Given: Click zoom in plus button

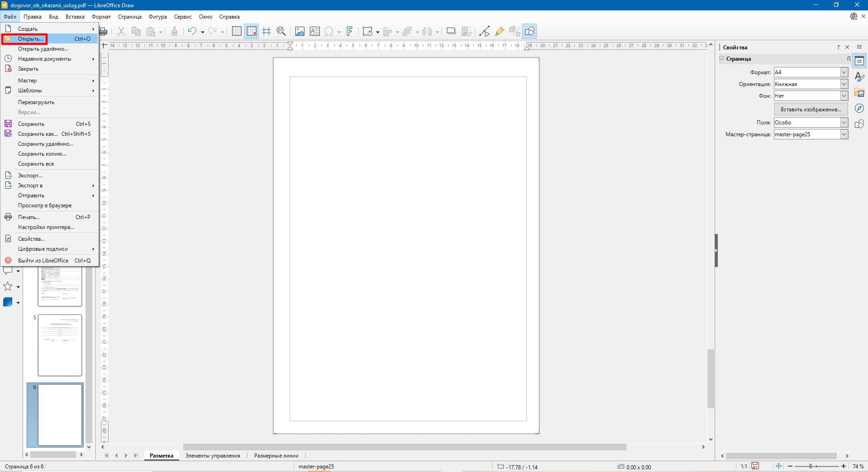Looking at the screenshot, I should pyautogui.click(x=844, y=466).
